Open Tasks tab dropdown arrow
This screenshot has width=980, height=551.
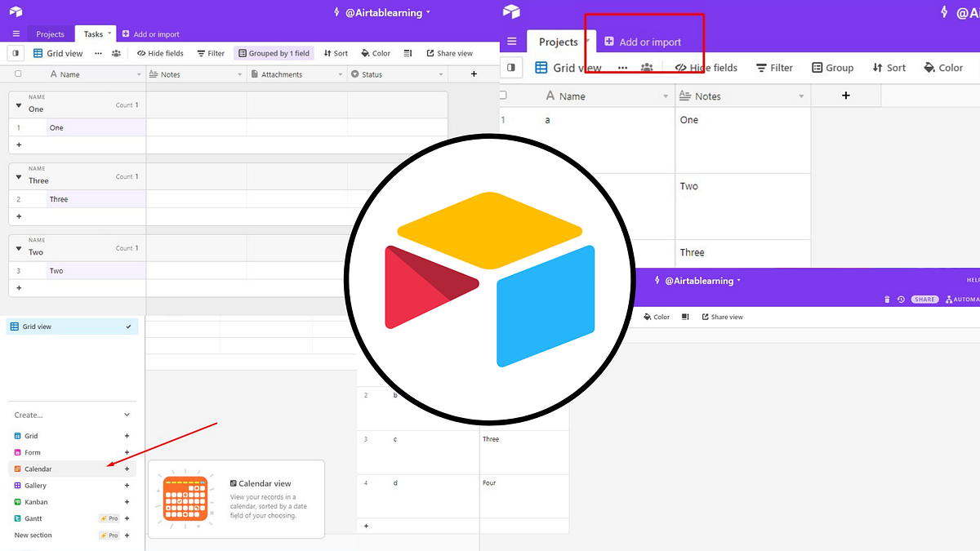coord(110,33)
